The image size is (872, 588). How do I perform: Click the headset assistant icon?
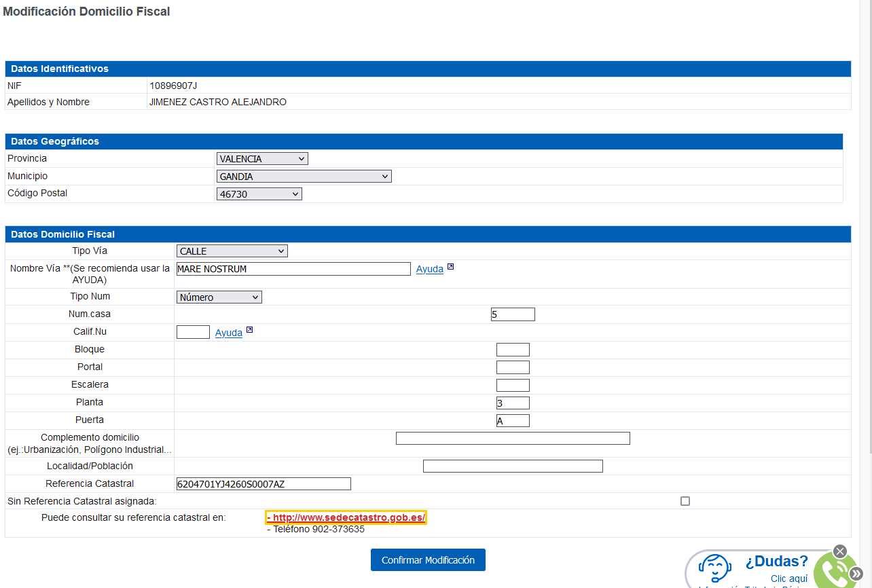(x=714, y=570)
